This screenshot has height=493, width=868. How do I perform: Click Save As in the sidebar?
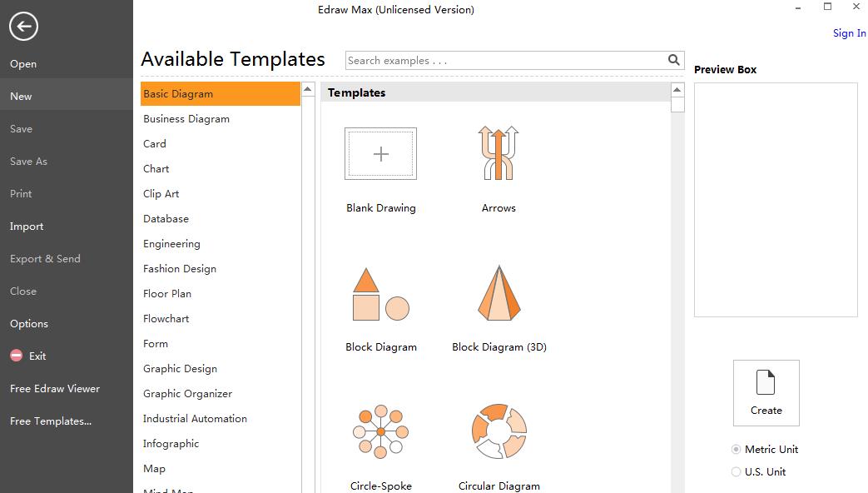tap(29, 162)
